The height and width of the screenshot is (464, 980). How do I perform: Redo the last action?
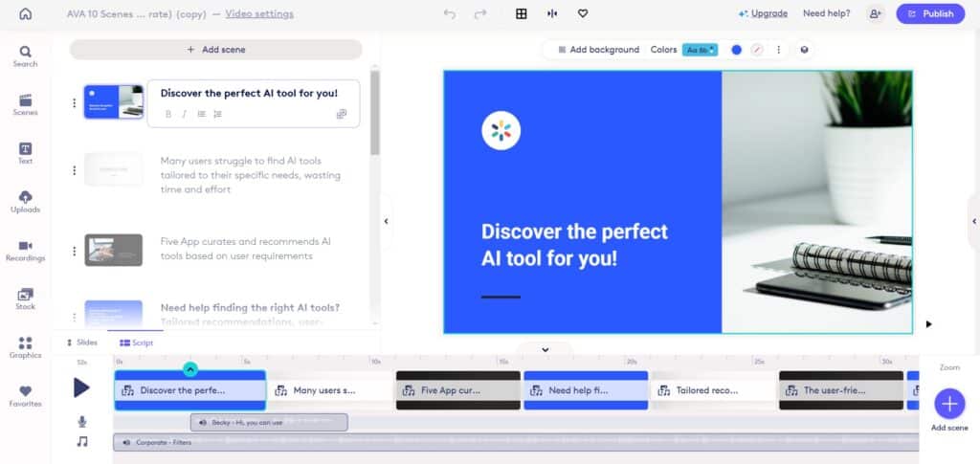point(480,13)
